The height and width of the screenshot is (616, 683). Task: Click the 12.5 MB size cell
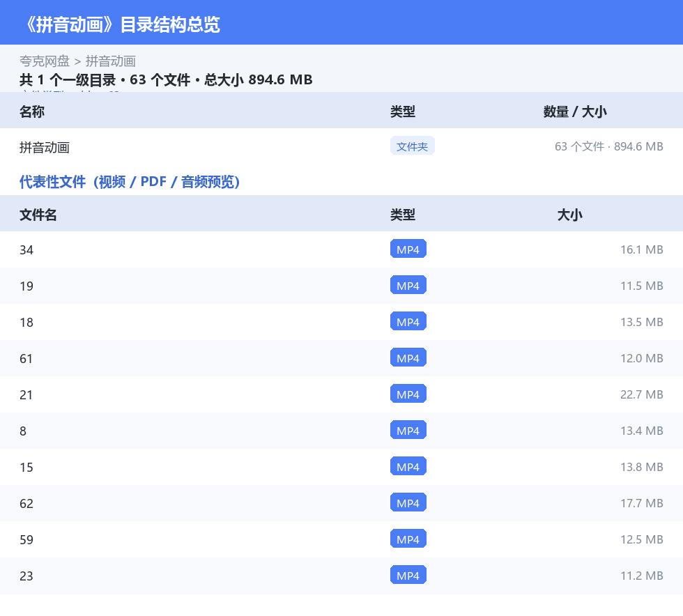642,539
